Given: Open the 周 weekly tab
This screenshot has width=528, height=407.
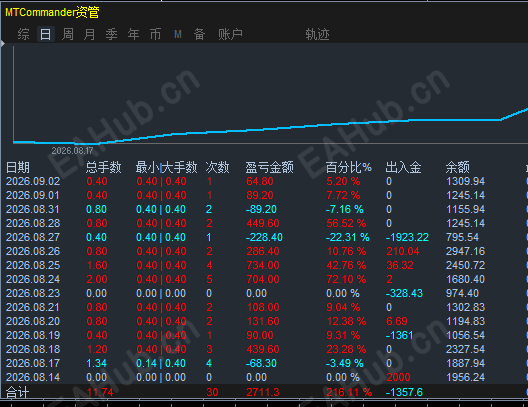Looking at the screenshot, I should 68,34.
